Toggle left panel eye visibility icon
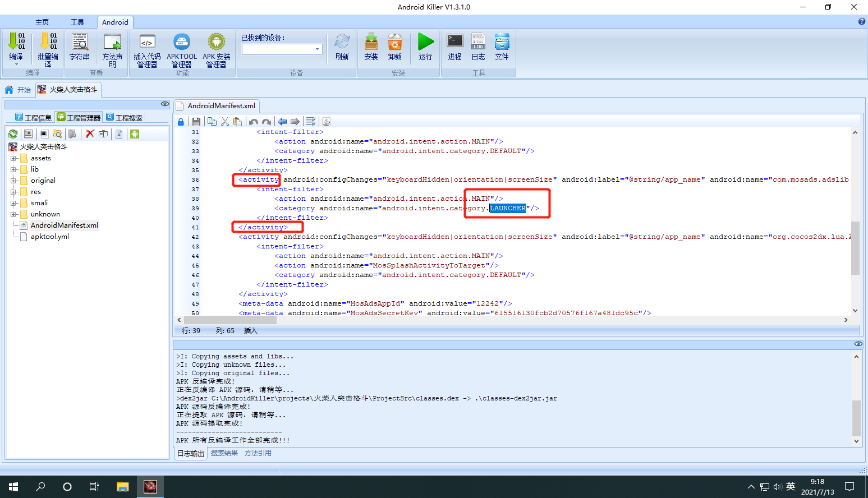This screenshot has width=868, height=498. click(x=164, y=104)
